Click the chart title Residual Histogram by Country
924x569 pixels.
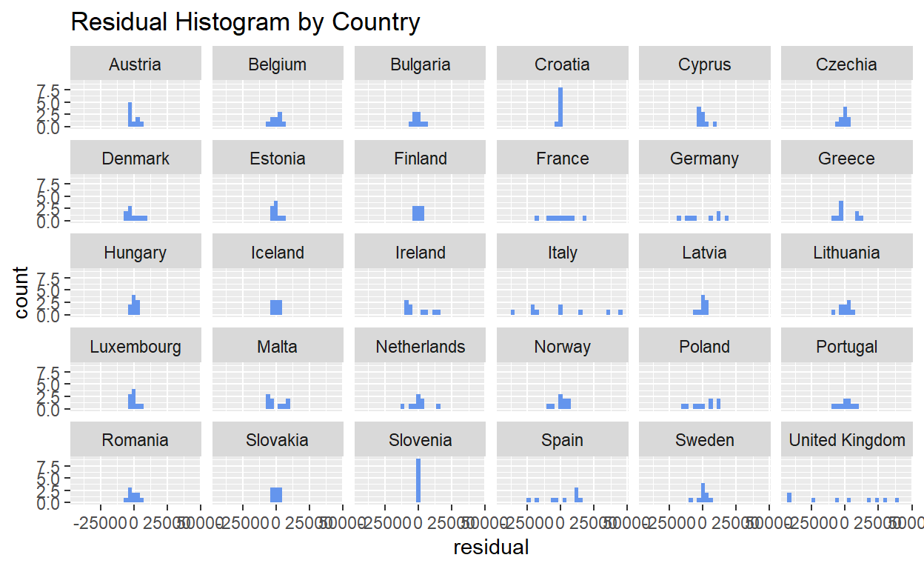click(x=245, y=22)
